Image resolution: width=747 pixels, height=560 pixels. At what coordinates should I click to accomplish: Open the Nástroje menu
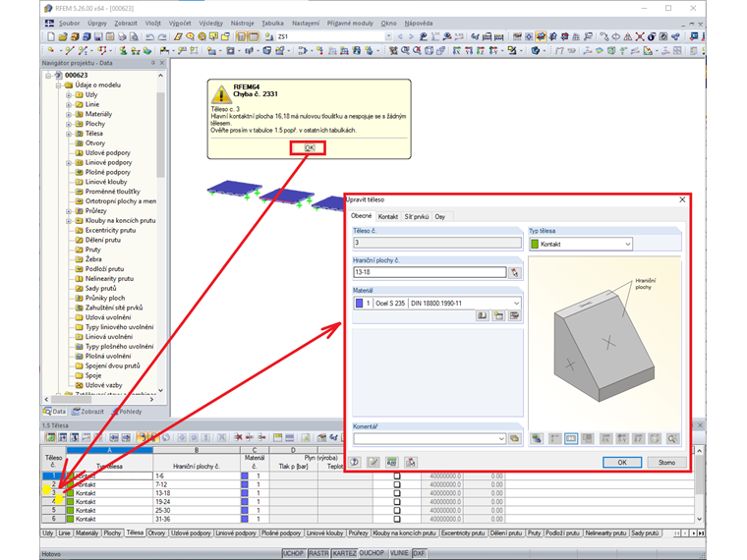pyautogui.click(x=242, y=23)
